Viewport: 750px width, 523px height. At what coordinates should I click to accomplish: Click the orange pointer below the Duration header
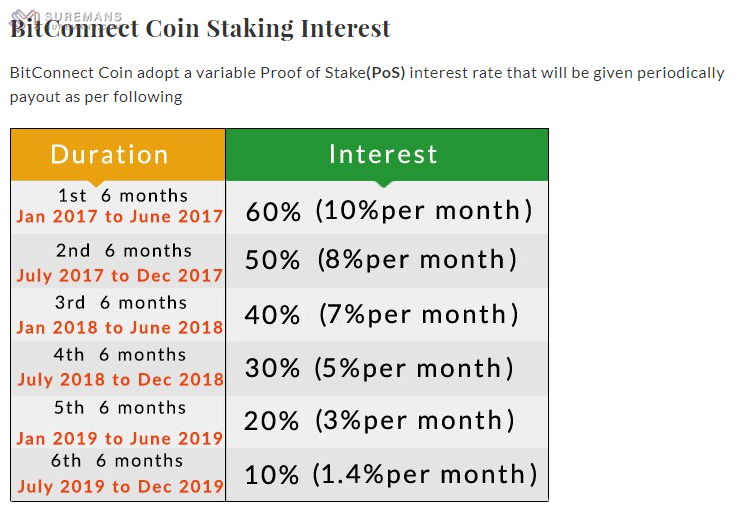96,183
